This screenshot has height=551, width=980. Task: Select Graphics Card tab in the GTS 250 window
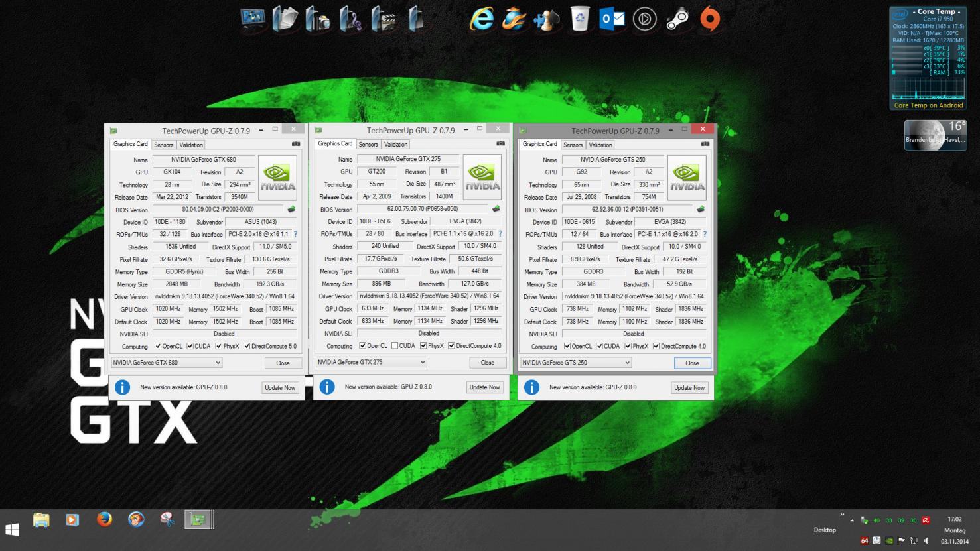click(x=539, y=144)
